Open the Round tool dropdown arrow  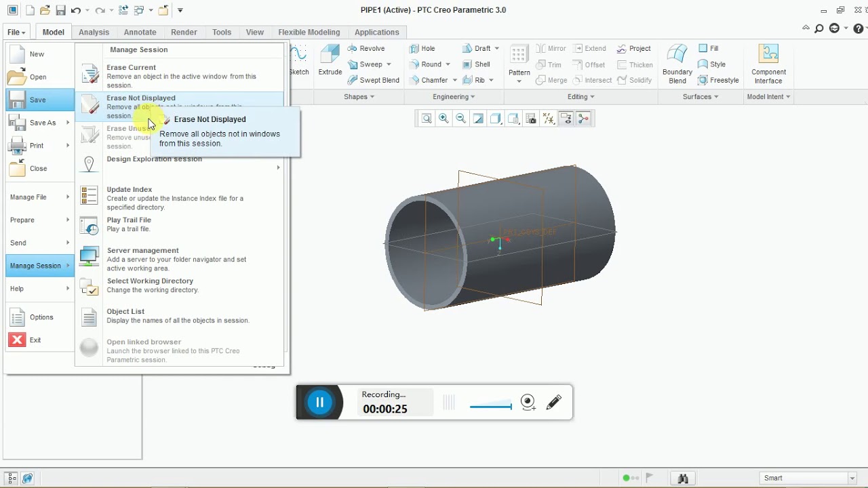tap(448, 64)
